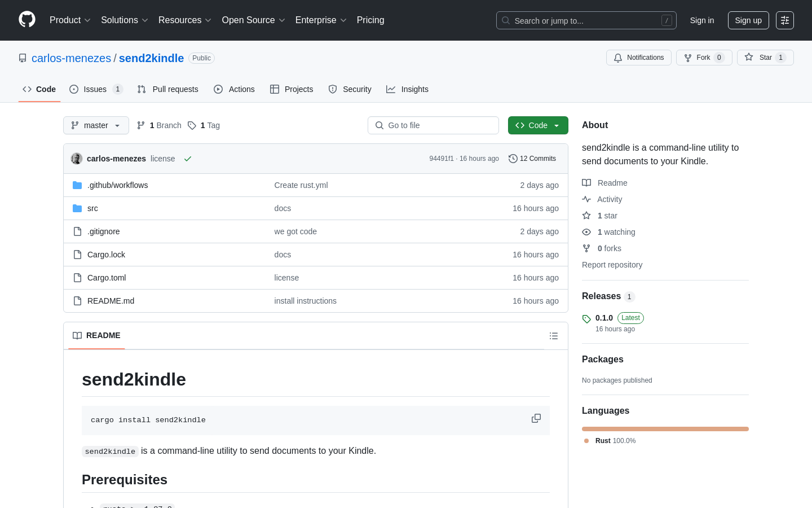Image resolution: width=812 pixels, height=508 pixels.
Task: Expand the Open Source menu
Action: pos(253,20)
